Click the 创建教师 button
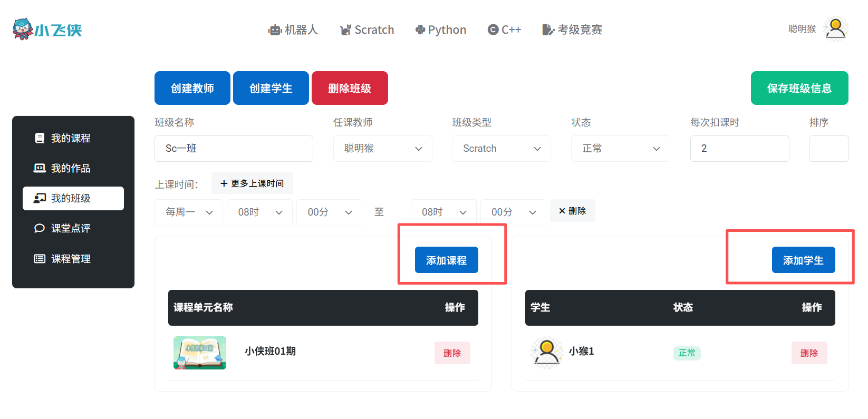Viewport: 868px width, 419px height. point(192,88)
